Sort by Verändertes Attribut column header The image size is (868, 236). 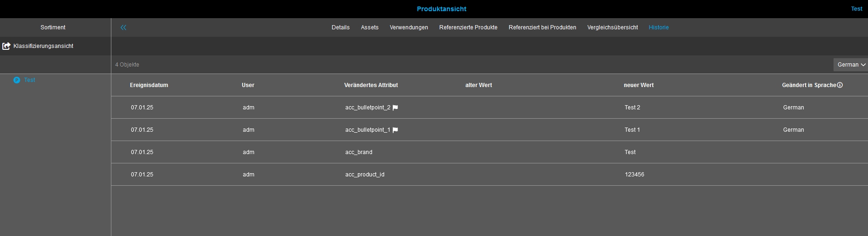pyautogui.click(x=371, y=85)
